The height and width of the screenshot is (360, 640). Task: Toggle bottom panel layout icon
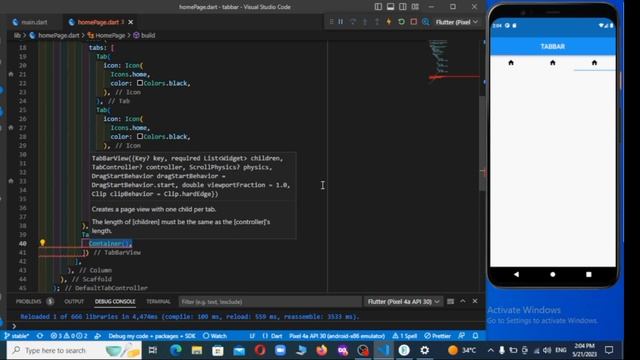(391, 7)
